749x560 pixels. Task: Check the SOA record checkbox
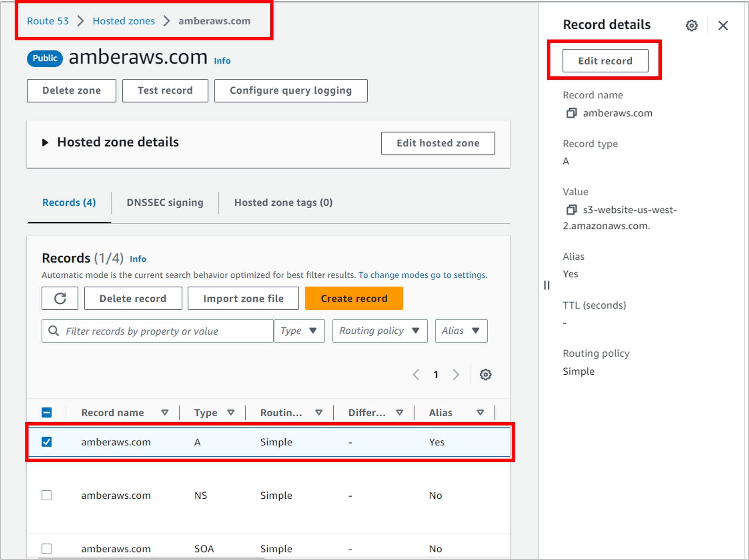tap(46, 548)
